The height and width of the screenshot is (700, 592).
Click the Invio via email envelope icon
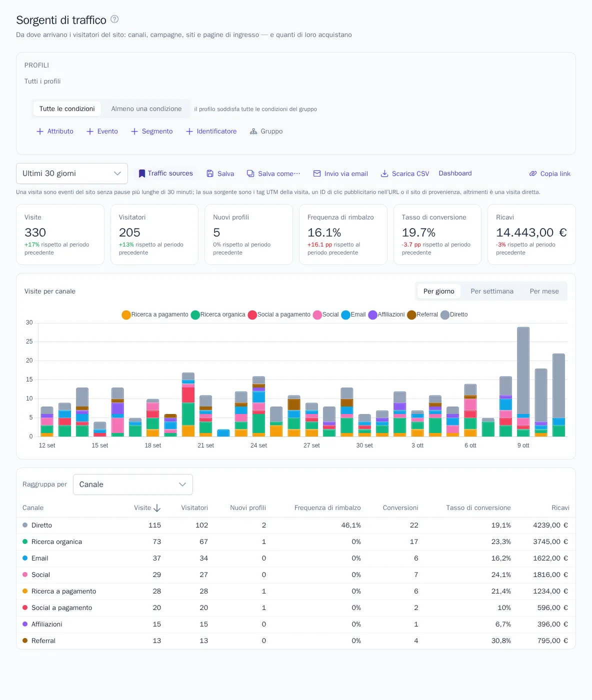pyautogui.click(x=317, y=173)
